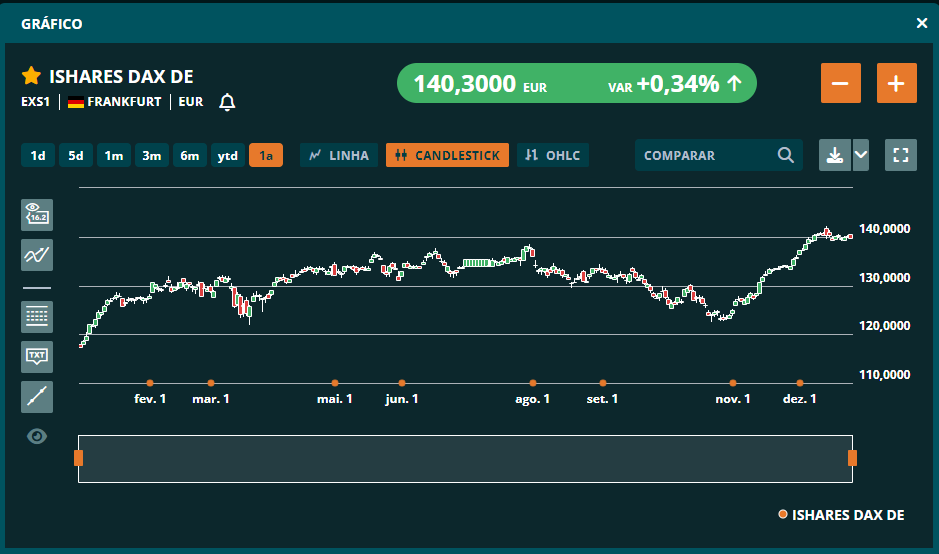
Task: Click the 120,0000 axis label
Action: 885,326
